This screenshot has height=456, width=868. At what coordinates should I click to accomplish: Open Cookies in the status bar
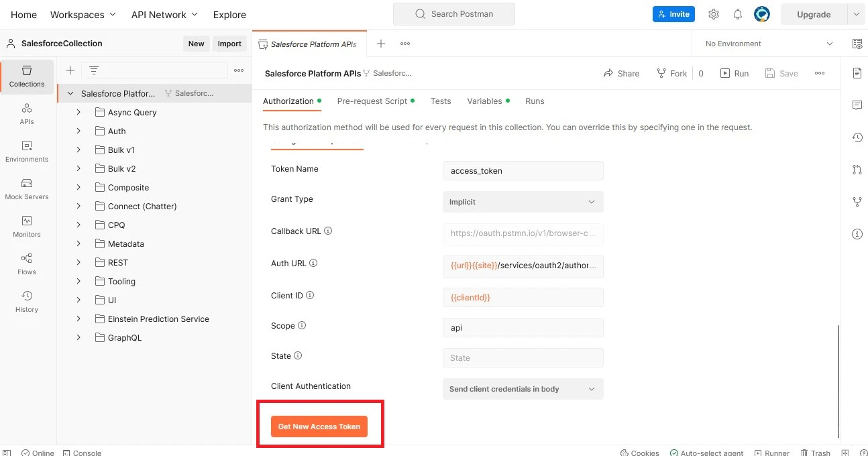(639, 453)
